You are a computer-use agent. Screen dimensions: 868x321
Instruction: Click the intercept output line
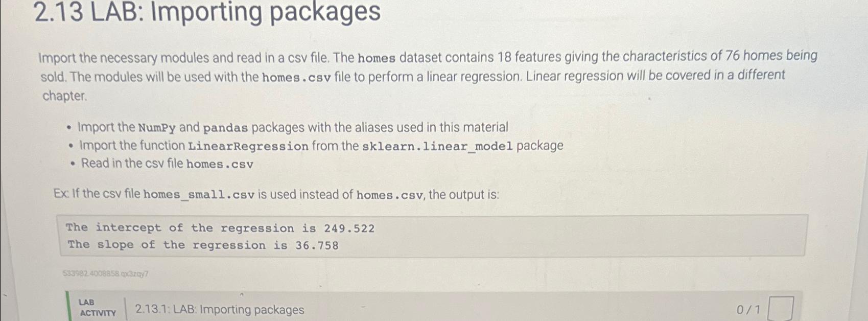click(x=221, y=228)
